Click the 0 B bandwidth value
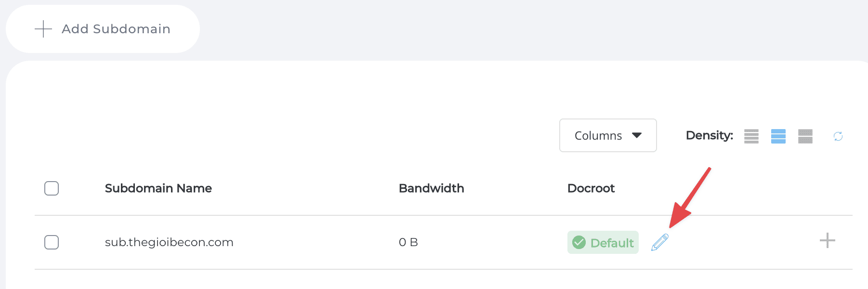The height and width of the screenshot is (289, 868). coord(408,242)
